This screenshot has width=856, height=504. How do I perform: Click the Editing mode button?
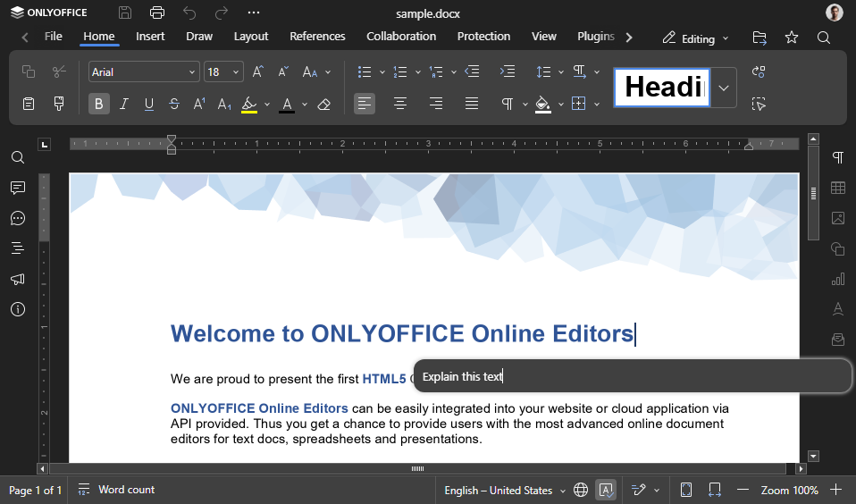[696, 38]
